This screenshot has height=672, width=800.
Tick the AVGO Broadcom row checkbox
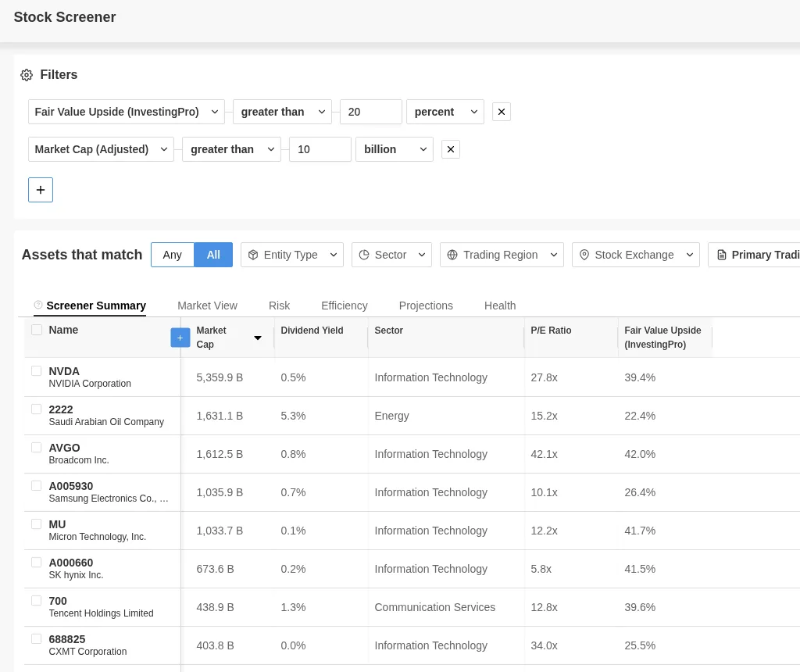(x=36, y=448)
